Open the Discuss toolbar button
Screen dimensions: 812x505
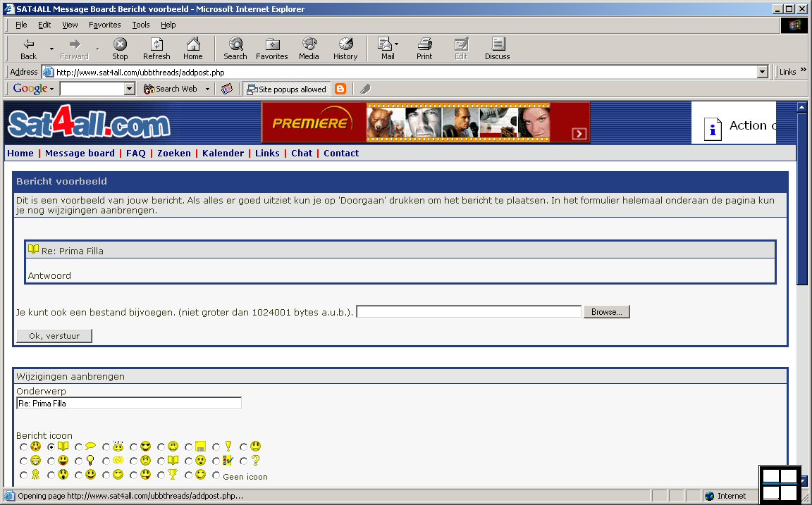tap(497, 49)
